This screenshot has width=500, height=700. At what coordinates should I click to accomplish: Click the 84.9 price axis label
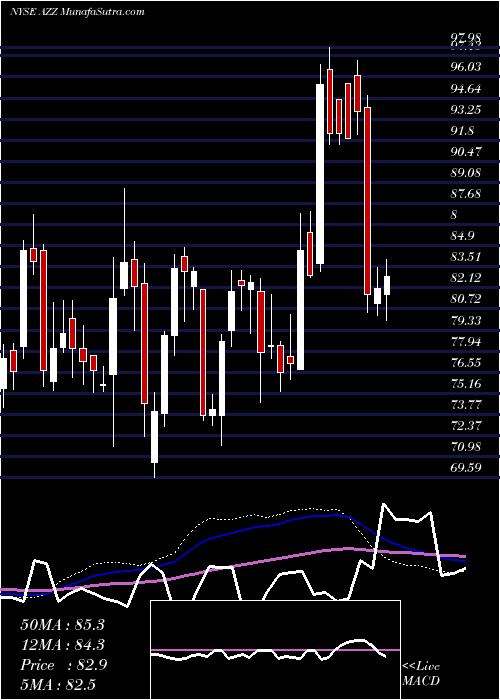(x=463, y=235)
